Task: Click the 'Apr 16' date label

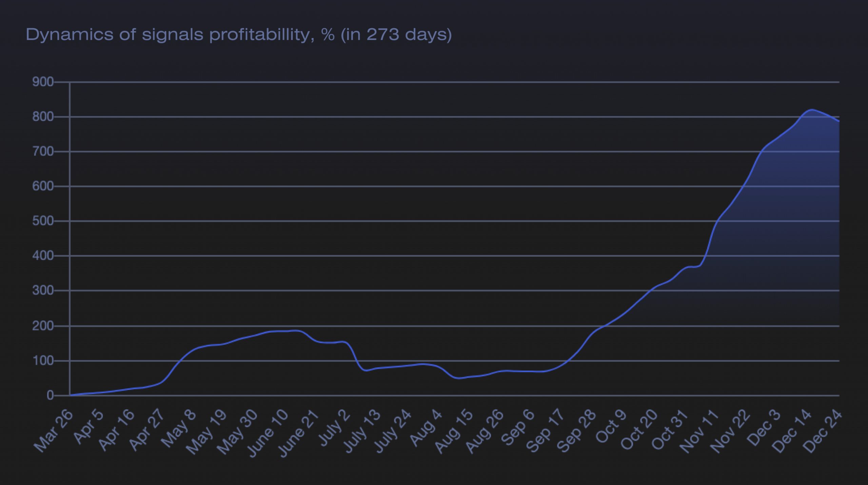Action: pos(116,430)
